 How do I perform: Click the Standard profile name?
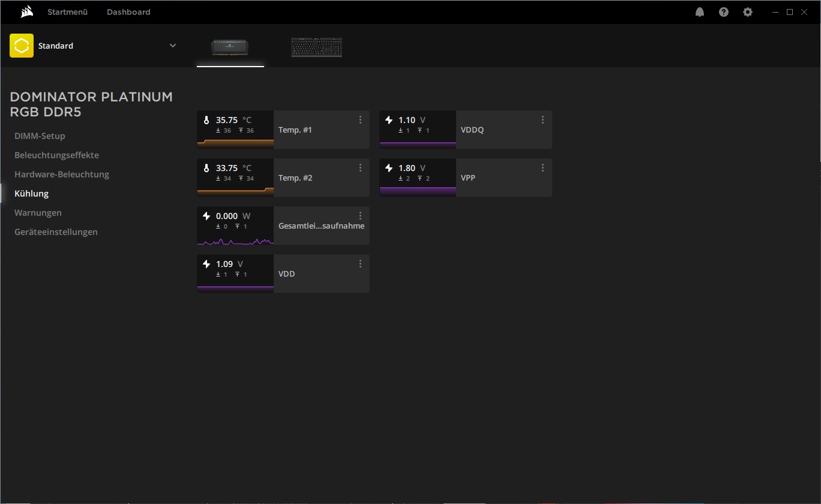click(x=56, y=46)
